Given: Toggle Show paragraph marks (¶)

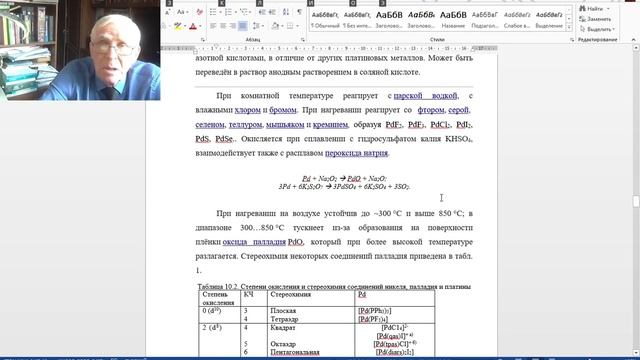Looking at the screenshot, I should 299,12.
